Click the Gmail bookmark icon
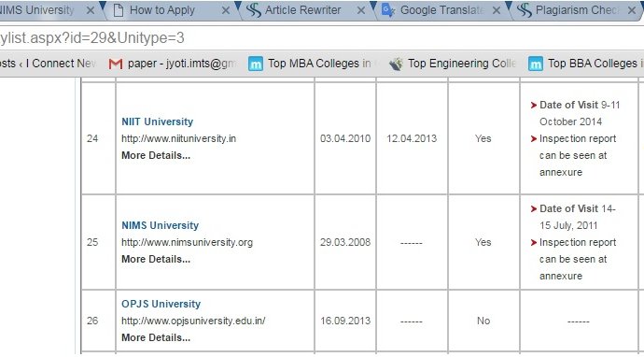This screenshot has width=644, height=357. (x=116, y=64)
